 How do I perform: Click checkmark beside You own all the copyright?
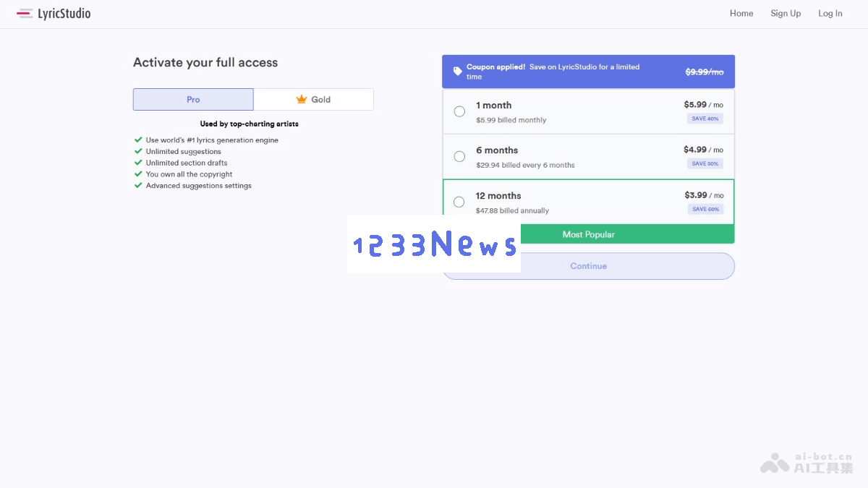coord(138,174)
